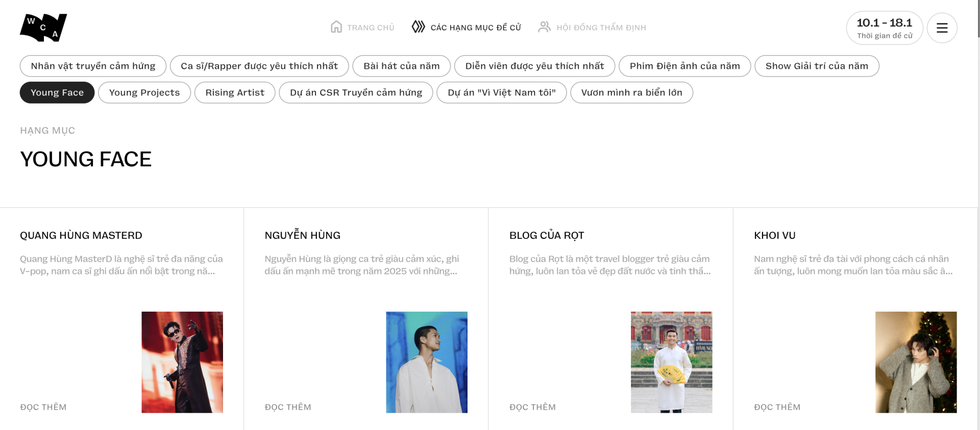The image size is (980, 430).
Task: Click Đọc thêm under Quang Hùng MasterD
Action: point(43,407)
